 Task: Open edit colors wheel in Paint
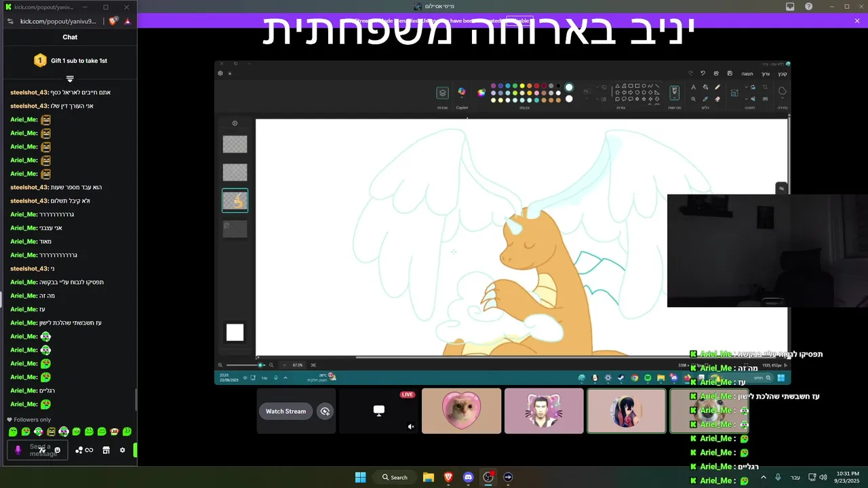481,93
